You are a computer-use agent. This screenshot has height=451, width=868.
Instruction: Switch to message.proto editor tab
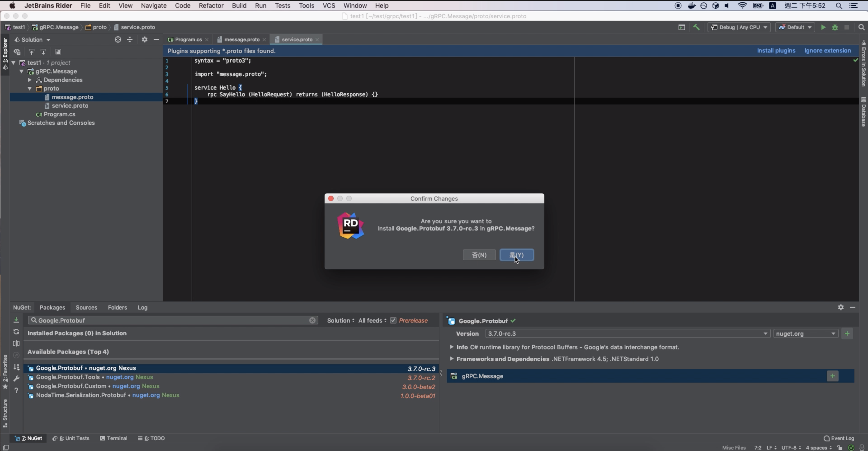[x=242, y=39]
